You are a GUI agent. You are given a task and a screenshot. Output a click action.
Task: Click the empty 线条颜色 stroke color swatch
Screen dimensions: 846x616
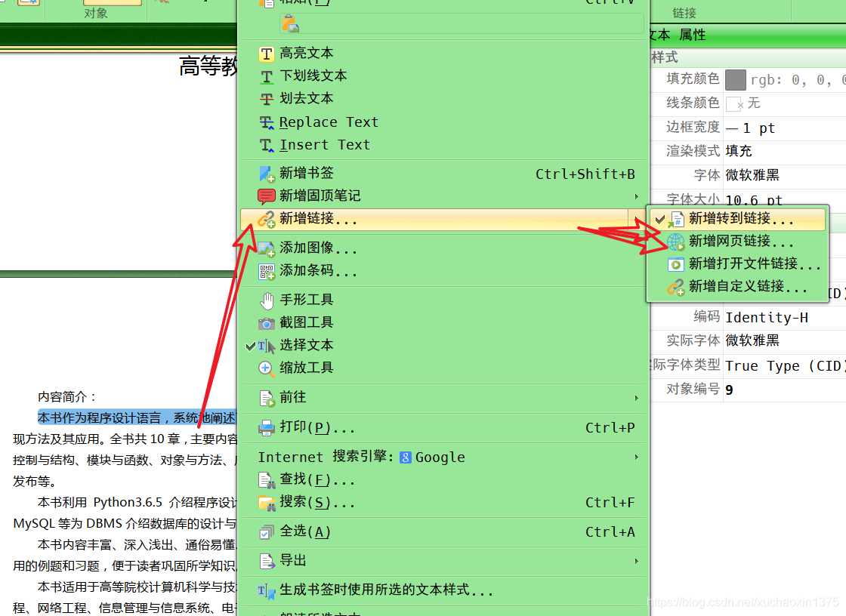coord(733,103)
